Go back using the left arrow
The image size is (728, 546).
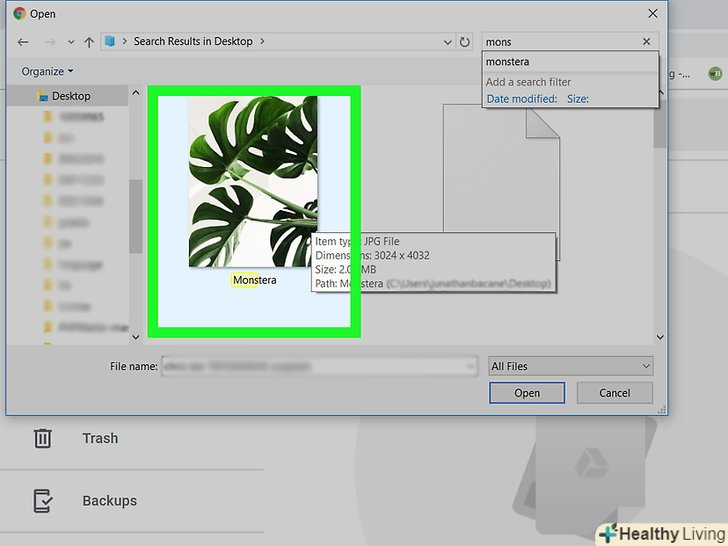[x=23, y=42]
